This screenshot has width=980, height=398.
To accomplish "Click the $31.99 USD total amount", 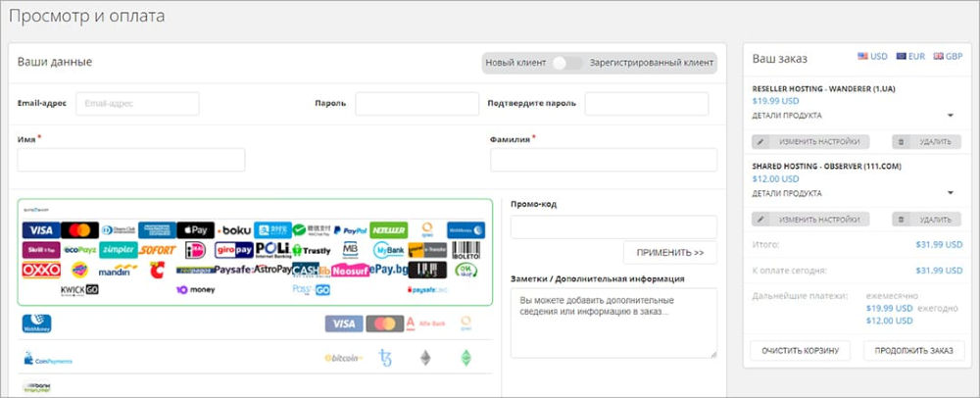I will (939, 245).
